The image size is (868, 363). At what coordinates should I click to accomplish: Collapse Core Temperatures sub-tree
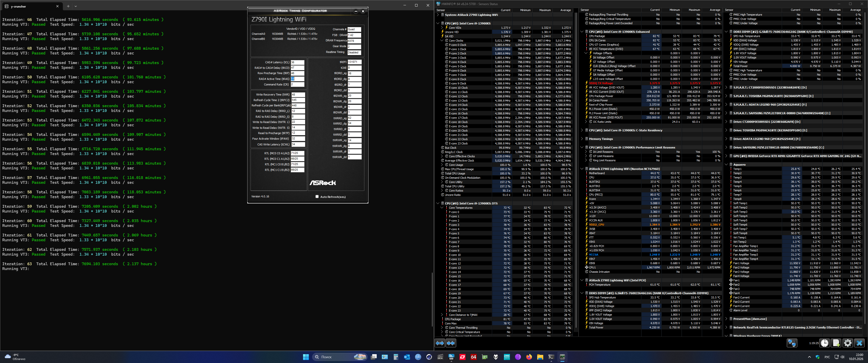tap(442, 208)
